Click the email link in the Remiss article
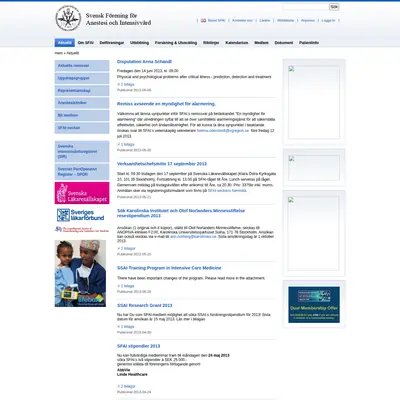 (223, 131)
